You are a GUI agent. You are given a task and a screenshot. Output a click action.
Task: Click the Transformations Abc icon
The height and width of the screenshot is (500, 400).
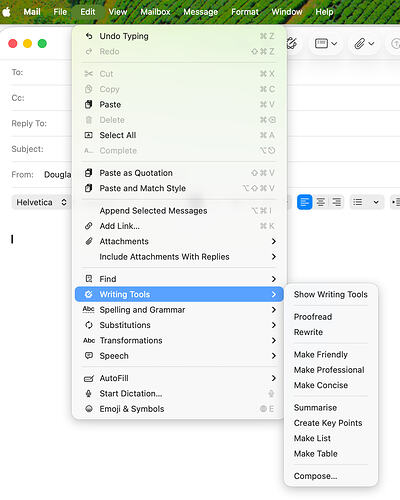(89, 340)
